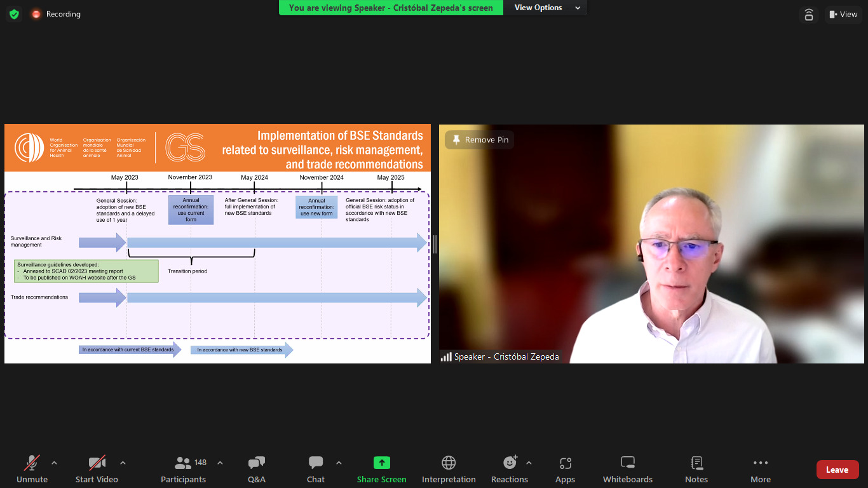Click the green Share Screen icon
This screenshot has width=868, height=488.
click(381, 463)
